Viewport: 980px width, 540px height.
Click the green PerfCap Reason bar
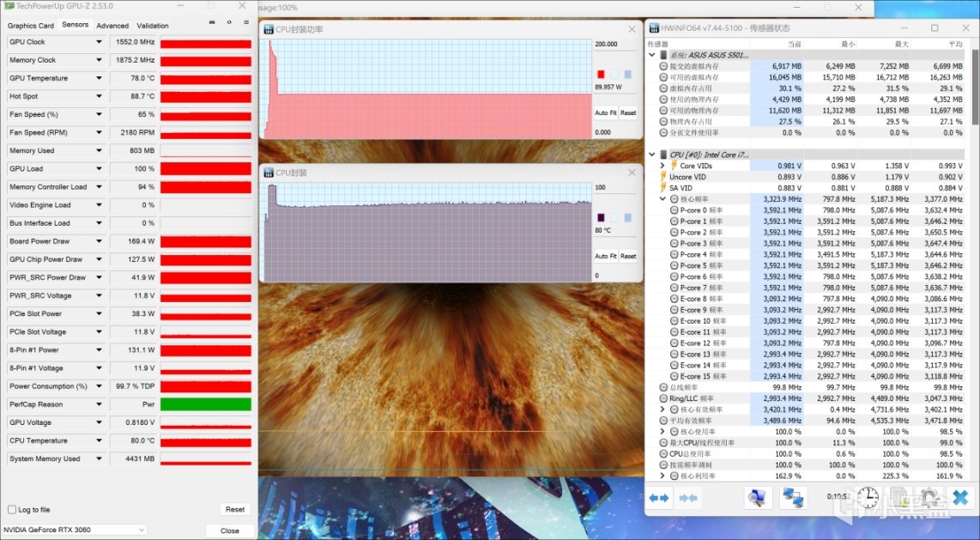click(x=206, y=404)
